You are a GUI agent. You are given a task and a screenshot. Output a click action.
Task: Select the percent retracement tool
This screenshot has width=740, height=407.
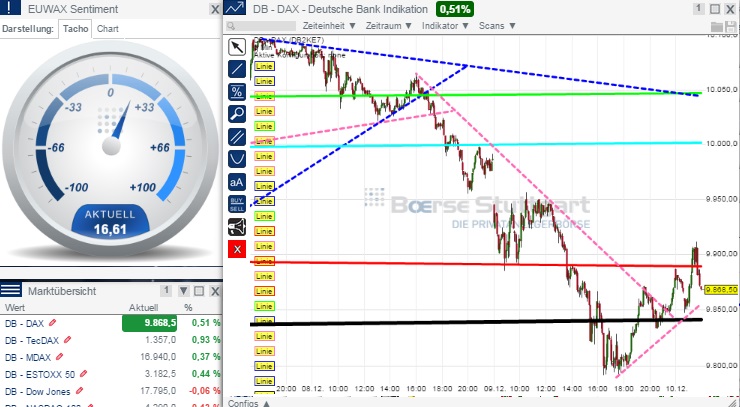[x=237, y=92]
